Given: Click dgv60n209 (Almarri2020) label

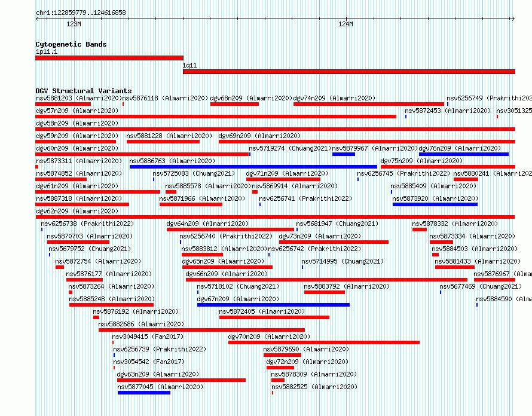Looking at the screenshot, I should click(x=77, y=148).
